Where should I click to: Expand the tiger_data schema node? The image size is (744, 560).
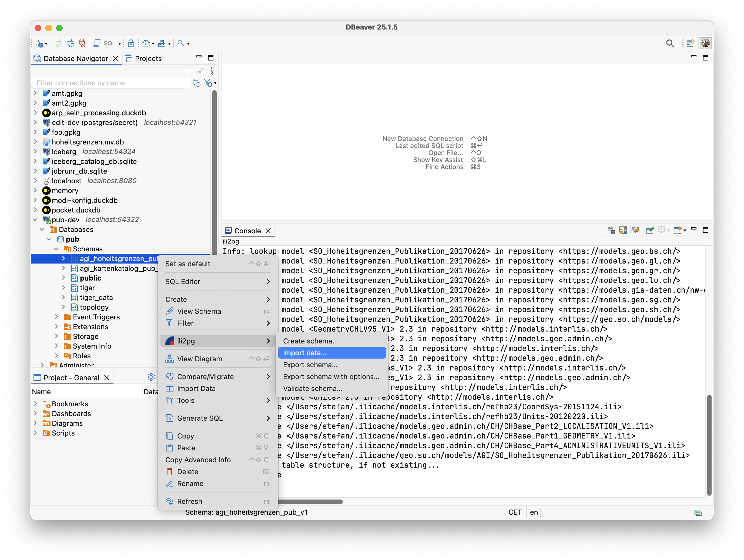[x=63, y=297]
